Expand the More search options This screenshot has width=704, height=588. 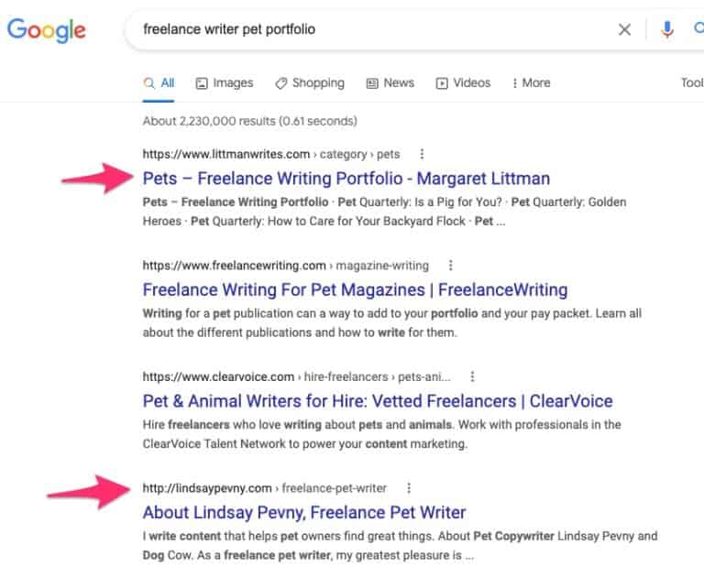(531, 83)
